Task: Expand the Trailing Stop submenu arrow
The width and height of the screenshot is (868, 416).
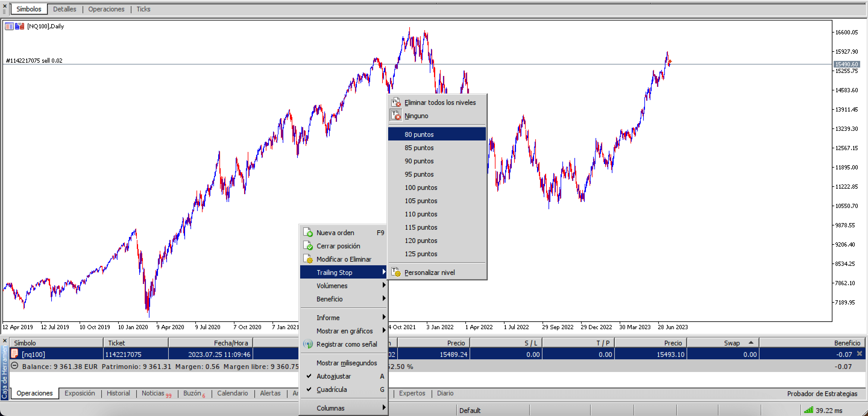Action: pos(384,272)
